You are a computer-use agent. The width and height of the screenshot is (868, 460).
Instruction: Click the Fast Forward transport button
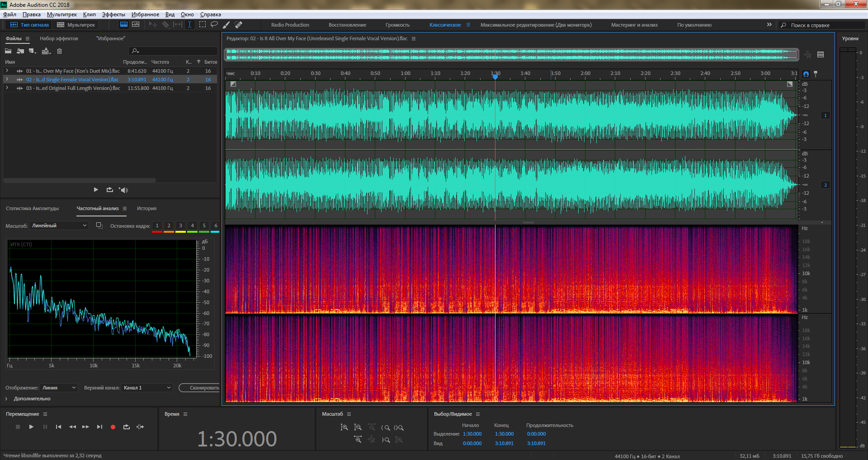[x=85, y=427]
